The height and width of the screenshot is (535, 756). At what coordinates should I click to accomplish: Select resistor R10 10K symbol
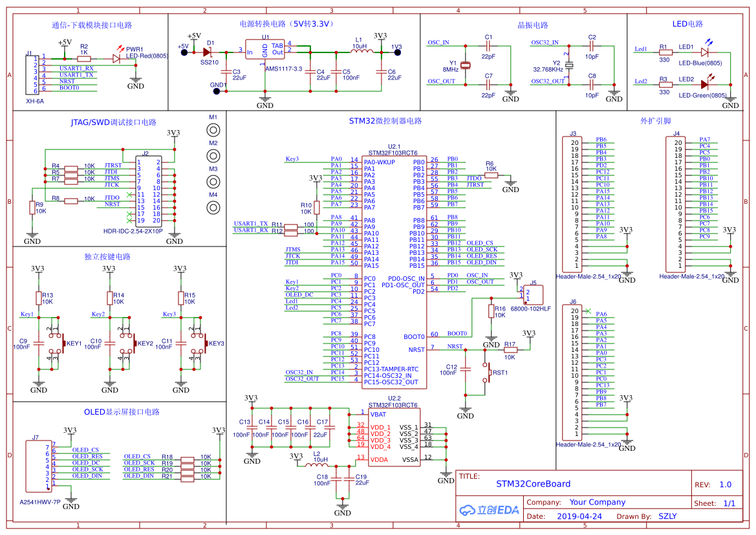pyautogui.click(x=316, y=208)
